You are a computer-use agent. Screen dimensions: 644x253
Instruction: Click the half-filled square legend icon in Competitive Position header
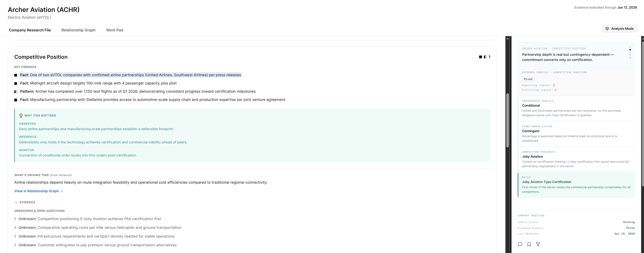485,57
